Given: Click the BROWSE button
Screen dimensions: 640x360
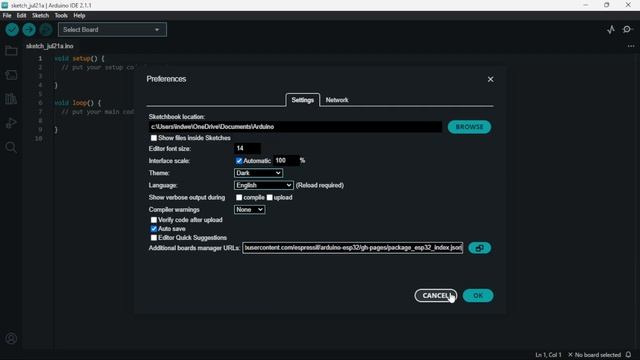Looking at the screenshot, I should [469, 127].
